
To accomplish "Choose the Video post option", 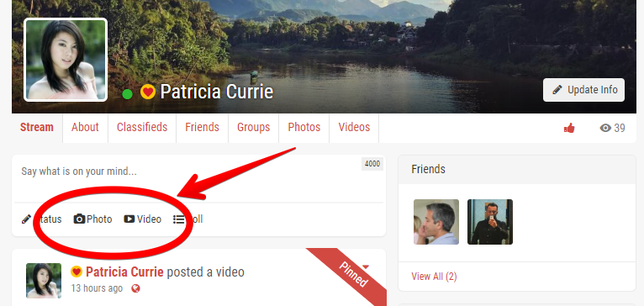I will (143, 219).
